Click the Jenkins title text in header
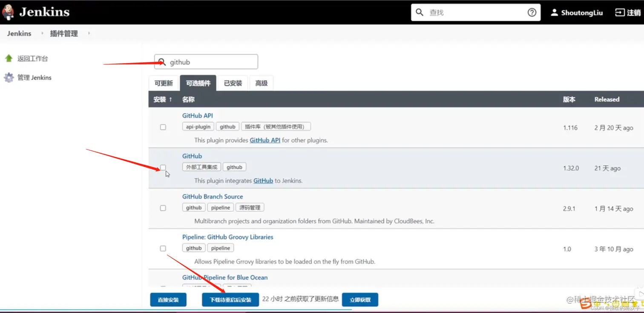 (x=44, y=12)
